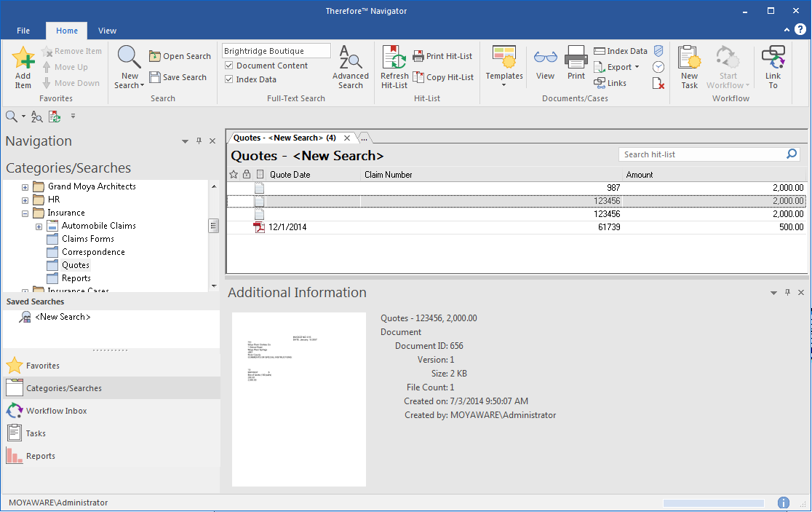Open the File menu
Screen dimensions: 812x512
[23, 31]
